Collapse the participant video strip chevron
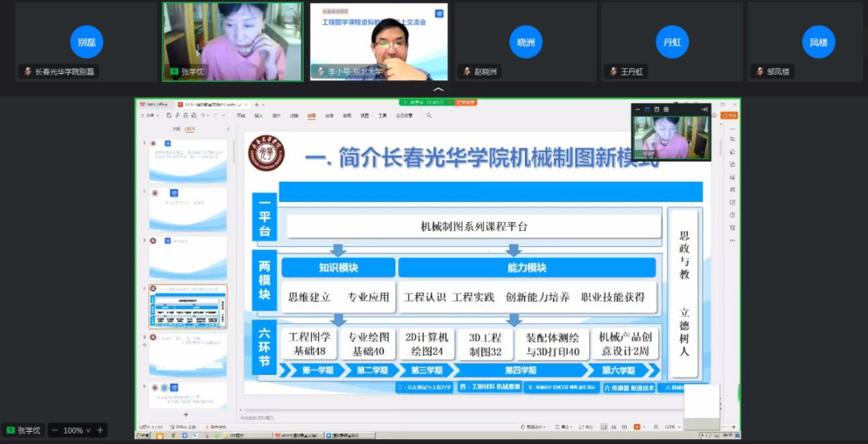The width and height of the screenshot is (868, 444). [x=438, y=89]
